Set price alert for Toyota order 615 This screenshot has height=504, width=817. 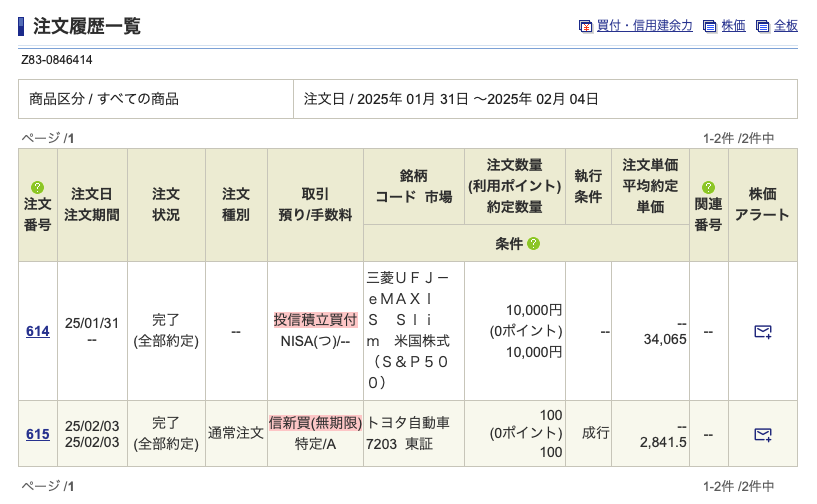[762, 434]
